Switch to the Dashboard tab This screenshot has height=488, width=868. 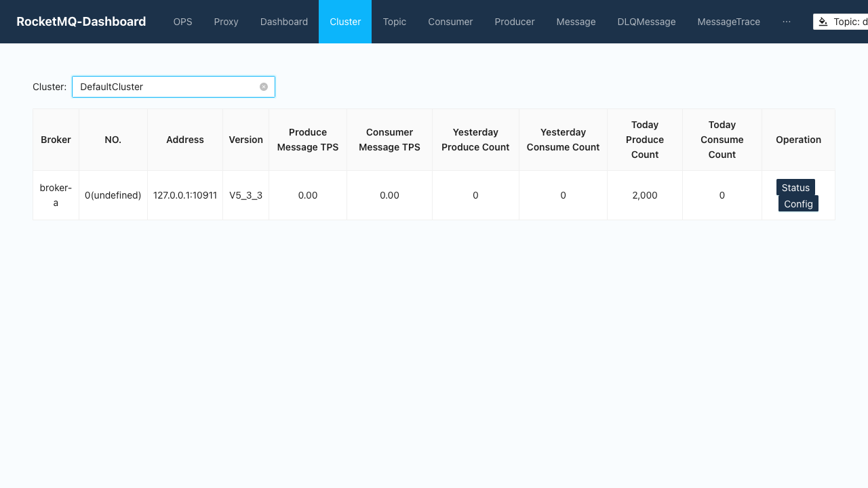pyautogui.click(x=284, y=22)
